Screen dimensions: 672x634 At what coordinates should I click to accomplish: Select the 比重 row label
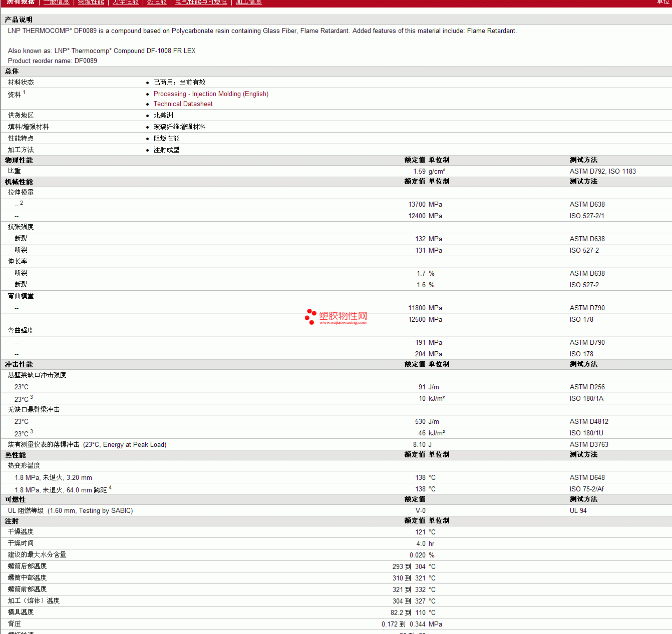coord(15,171)
